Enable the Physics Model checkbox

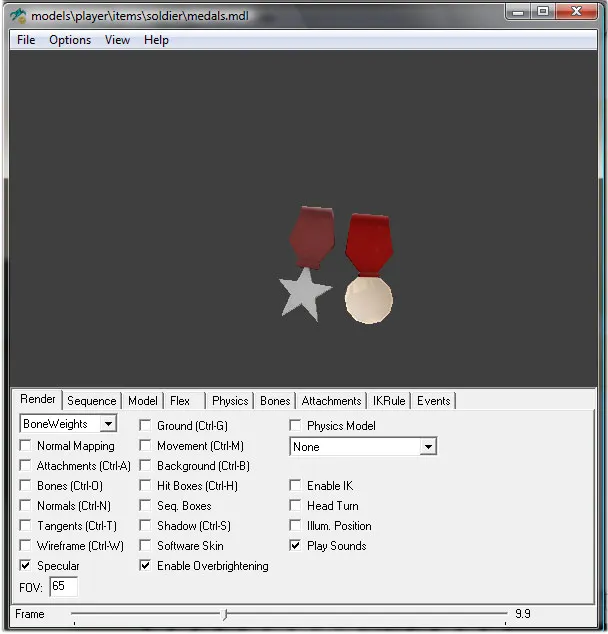[296, 425]
